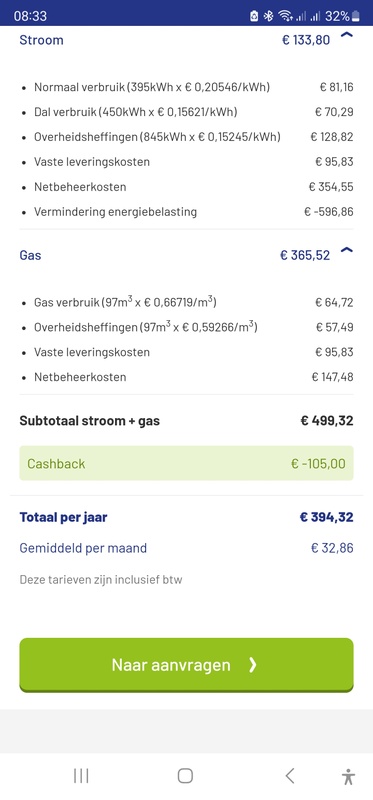Image resolution: width=373 pixels, height=800 pixels.
Task: Select the Stroom heading label
Action: 41,40
